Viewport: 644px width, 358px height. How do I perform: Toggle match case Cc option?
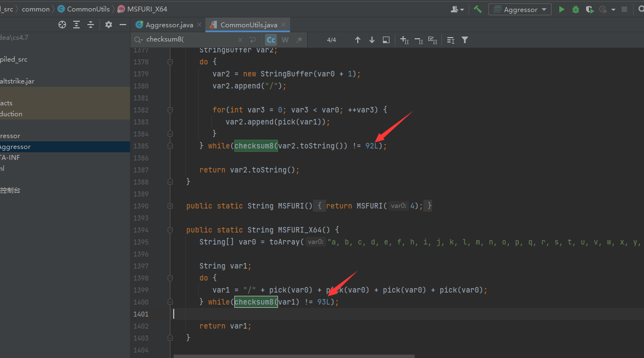271,40
